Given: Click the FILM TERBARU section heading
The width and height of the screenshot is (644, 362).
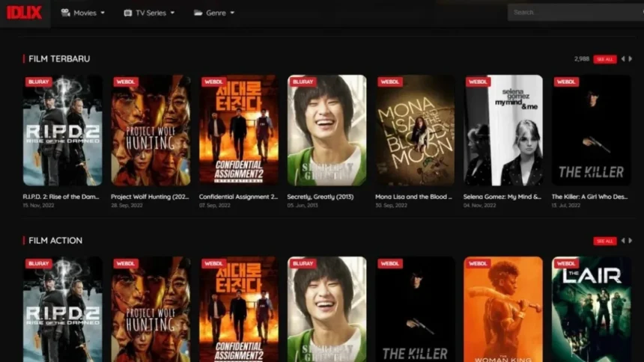Looking at the screenshot, I should point(59,58).
